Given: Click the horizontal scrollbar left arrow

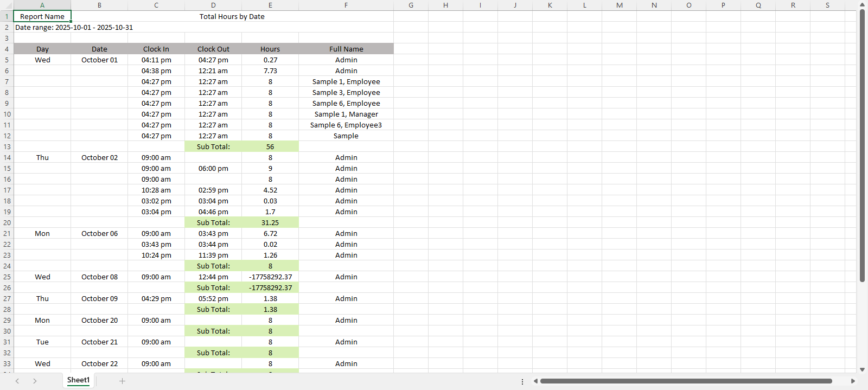Looking at the screenshot, I should pos(535,381).
